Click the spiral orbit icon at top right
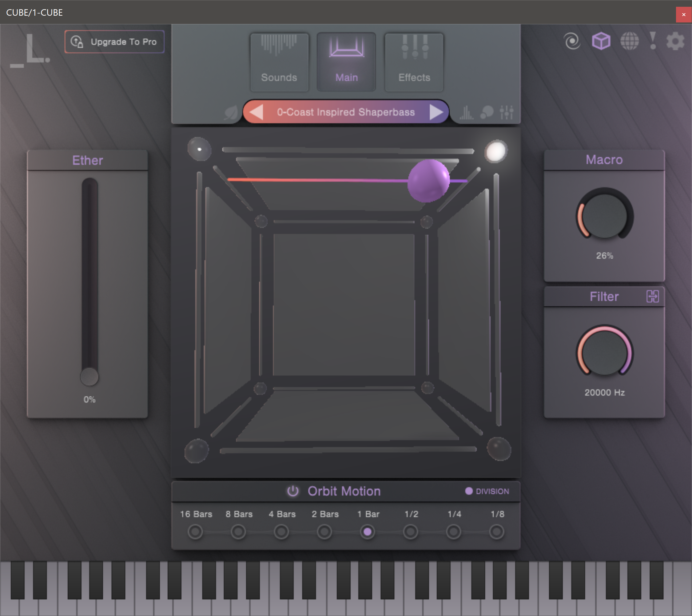Image resolution: width=692 pixels, height=616 pixels. point(572,41)
